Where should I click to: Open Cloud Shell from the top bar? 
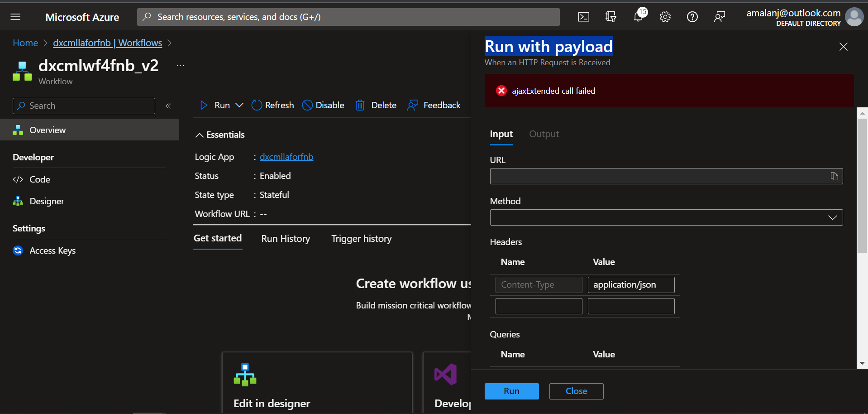point(584,17)
